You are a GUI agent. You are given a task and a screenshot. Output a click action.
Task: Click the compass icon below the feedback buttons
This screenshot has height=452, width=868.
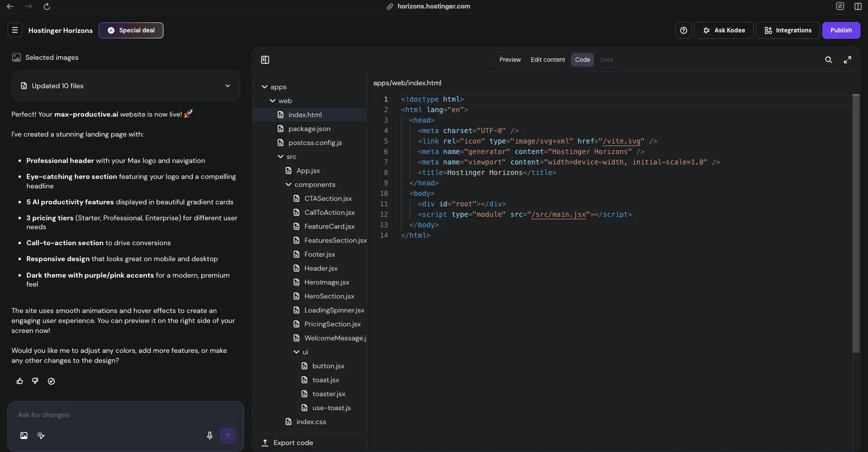(51, 381)
